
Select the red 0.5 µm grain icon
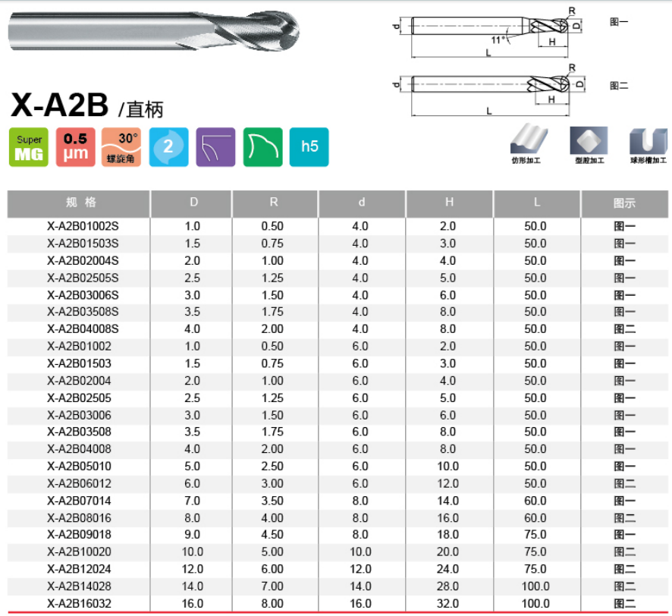pos(76,147)
